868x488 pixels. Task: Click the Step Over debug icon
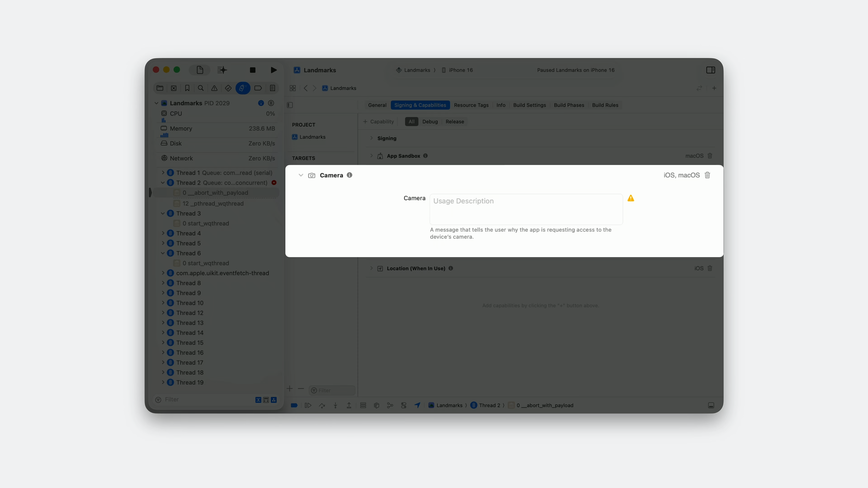pos(322,406)
